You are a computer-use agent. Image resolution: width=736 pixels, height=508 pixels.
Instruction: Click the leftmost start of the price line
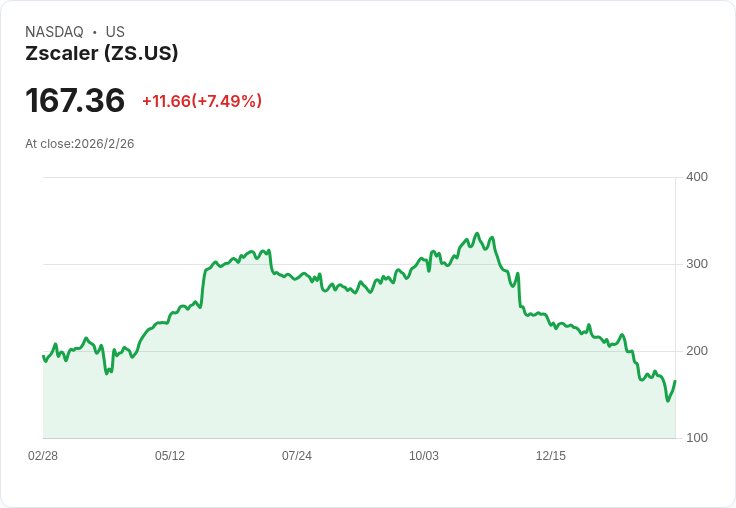(x=43, y=356)
